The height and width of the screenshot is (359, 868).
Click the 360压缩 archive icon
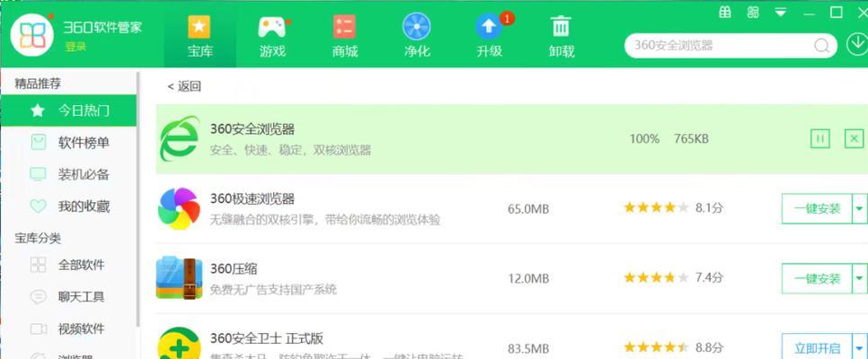179,277
